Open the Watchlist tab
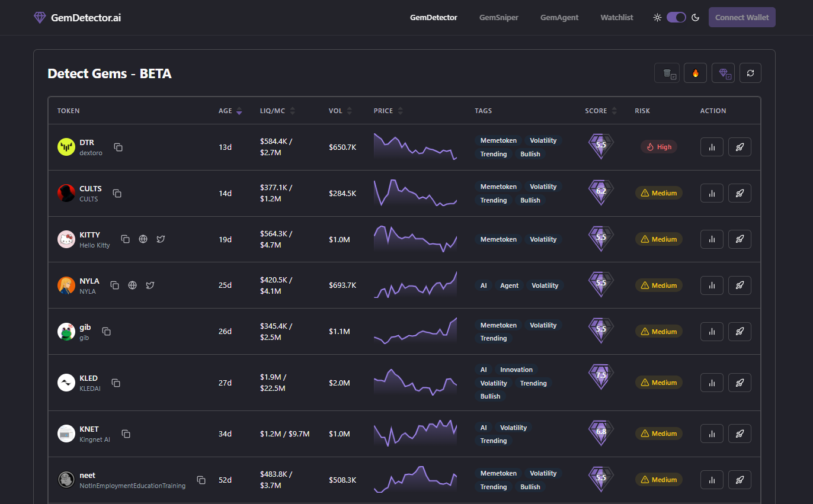This screenshot has width=813, height=504. pyautogui.click(x=616, y=17)
